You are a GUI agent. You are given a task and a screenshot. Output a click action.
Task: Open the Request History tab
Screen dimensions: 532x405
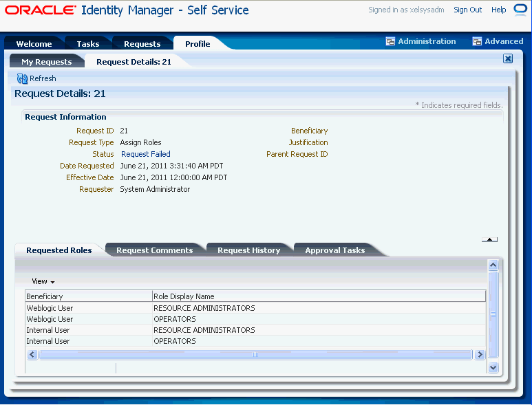click(248, 250)
